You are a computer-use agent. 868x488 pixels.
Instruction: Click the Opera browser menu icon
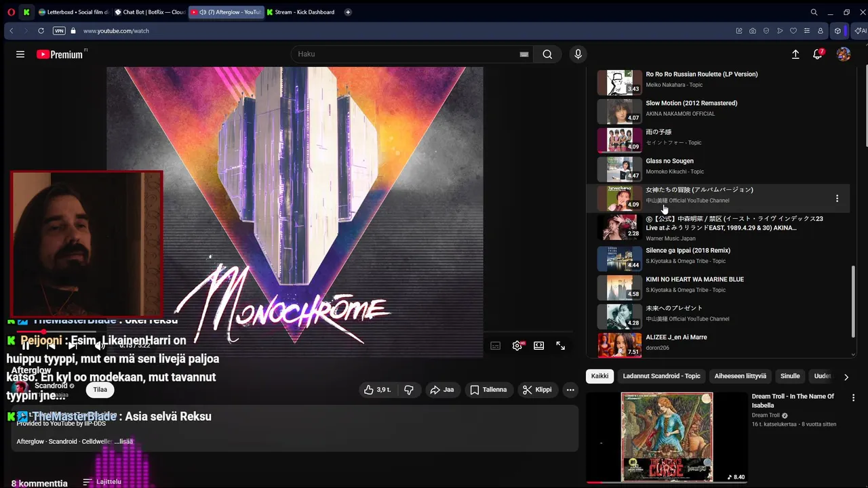[11, 12]
